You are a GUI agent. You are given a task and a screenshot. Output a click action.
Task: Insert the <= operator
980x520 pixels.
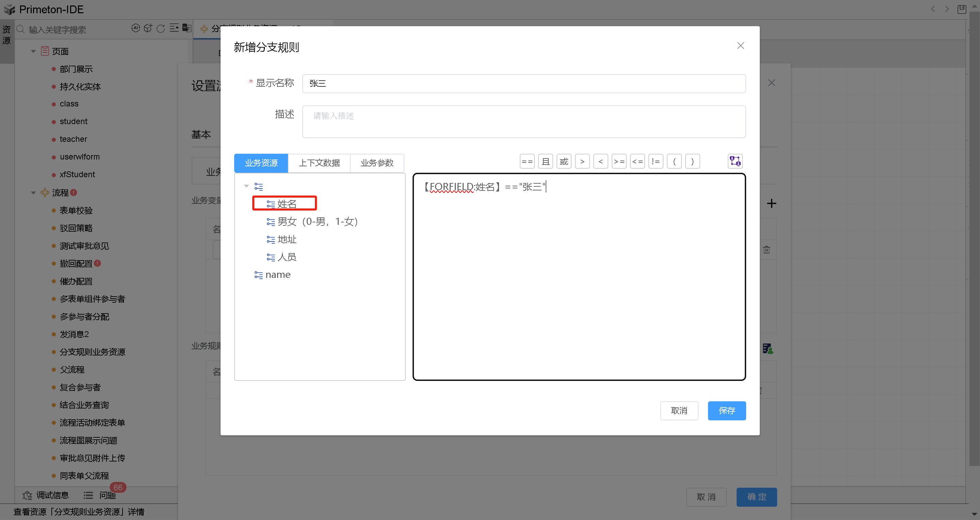637,162
